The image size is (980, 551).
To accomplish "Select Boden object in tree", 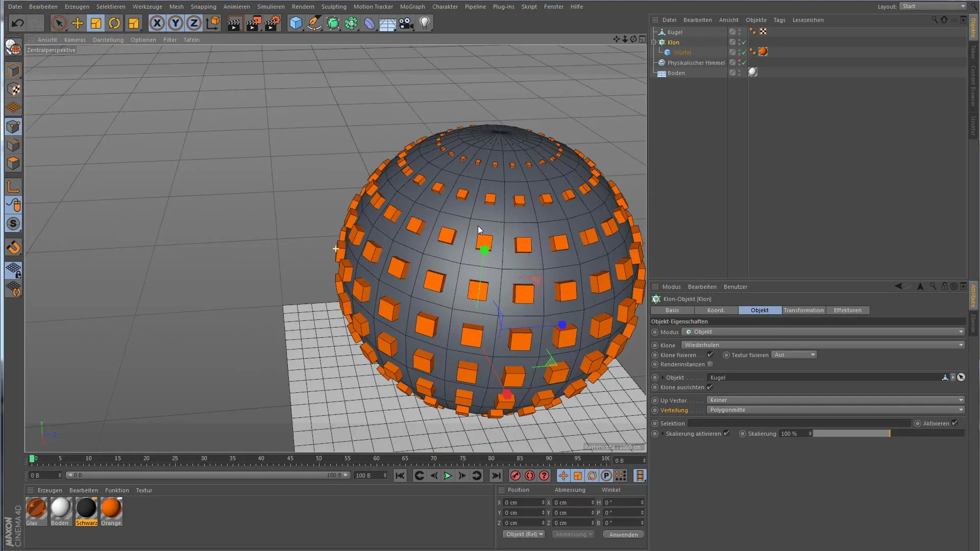I will [676, 73].
